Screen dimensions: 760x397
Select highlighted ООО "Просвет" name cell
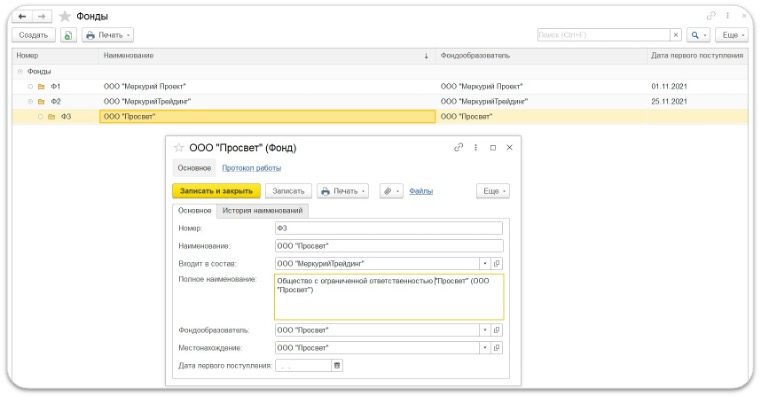(267, 116)
